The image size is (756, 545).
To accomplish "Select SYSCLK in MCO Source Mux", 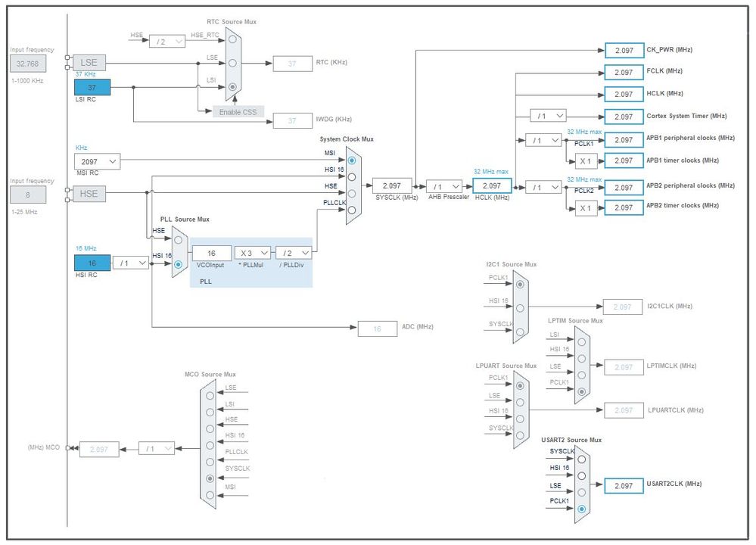I will click(x=210, y=478).
